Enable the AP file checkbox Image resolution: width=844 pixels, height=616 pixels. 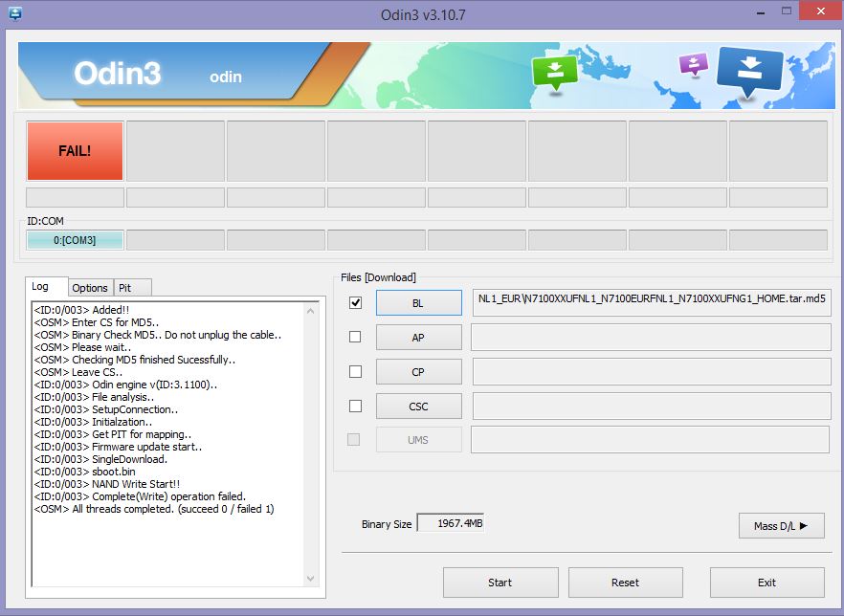pyautogui.click(x=355, y=338)
